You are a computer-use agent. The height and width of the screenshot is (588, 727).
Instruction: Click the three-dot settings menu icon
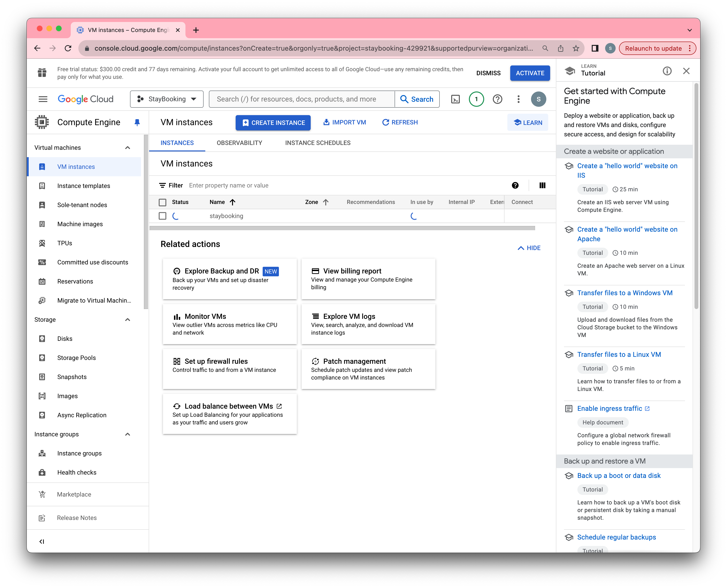pos(518,99)
